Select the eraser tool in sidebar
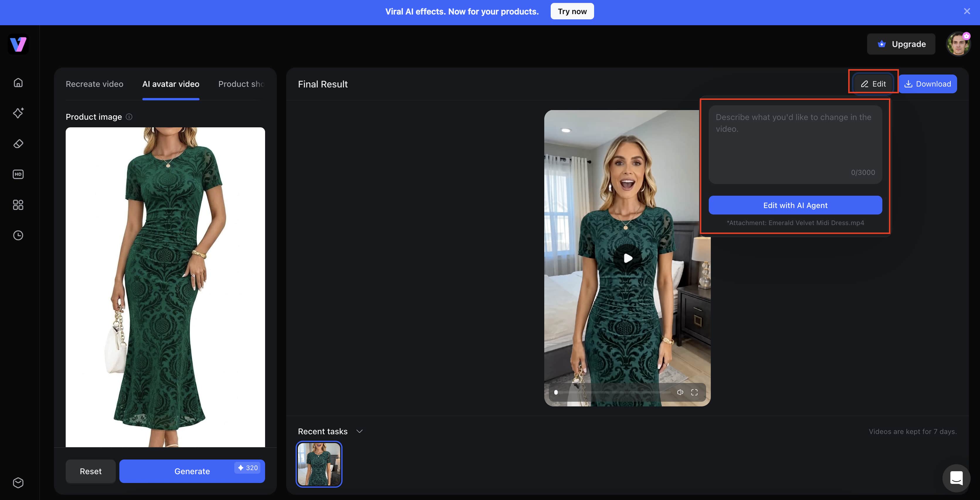This screenshot has height=500, width=980. click(18, 143)
